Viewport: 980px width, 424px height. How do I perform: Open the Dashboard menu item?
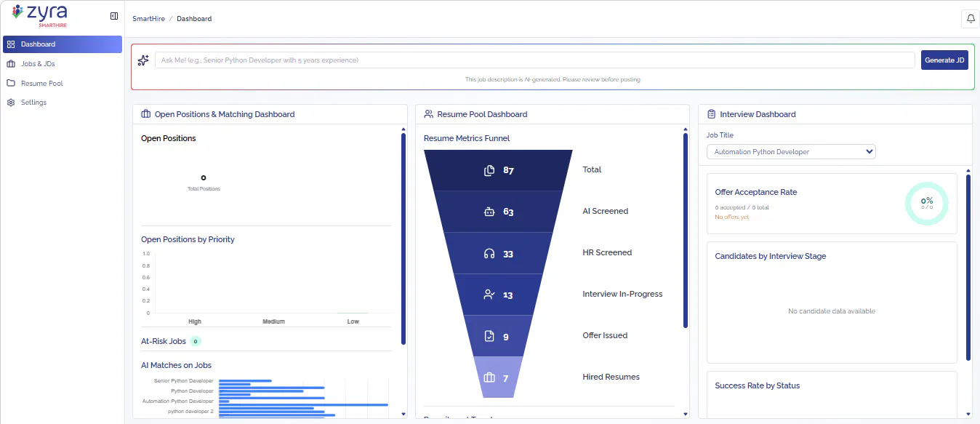tap(63, 44)
